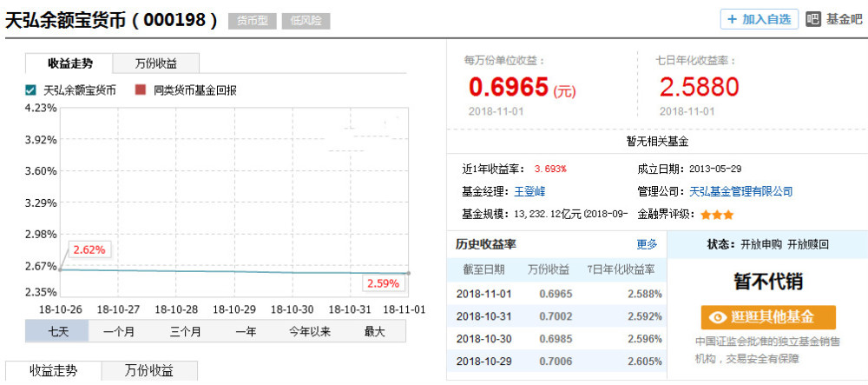868x385 pixels.
Task: Click the 2018-10-30 history row date
Action: 483,339
